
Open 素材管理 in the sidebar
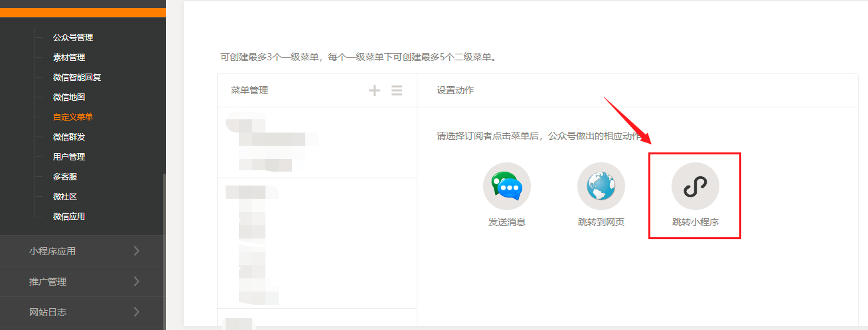69,58
